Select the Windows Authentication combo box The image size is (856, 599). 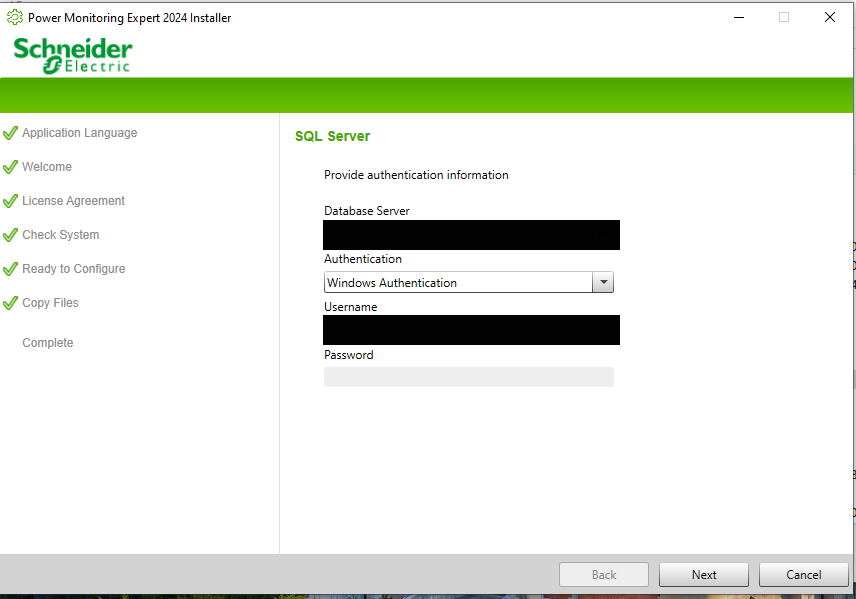[468, 282]
